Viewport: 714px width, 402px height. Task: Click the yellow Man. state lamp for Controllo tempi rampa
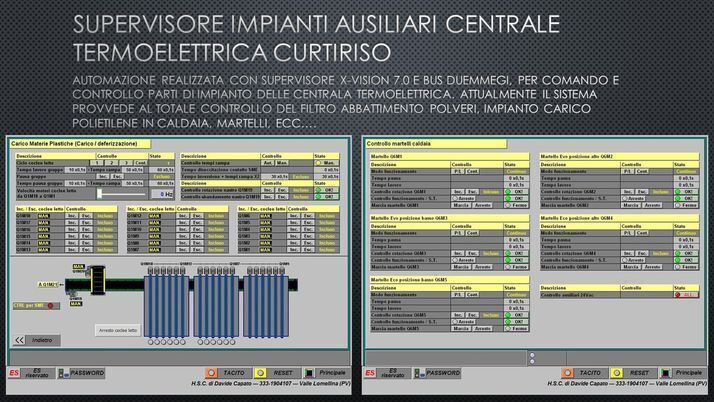319,163
